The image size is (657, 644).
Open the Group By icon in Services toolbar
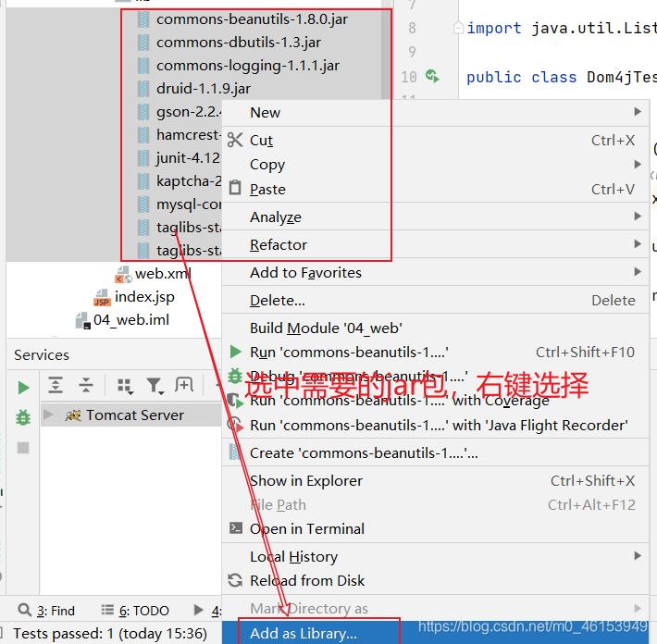[x=125, y=386]
